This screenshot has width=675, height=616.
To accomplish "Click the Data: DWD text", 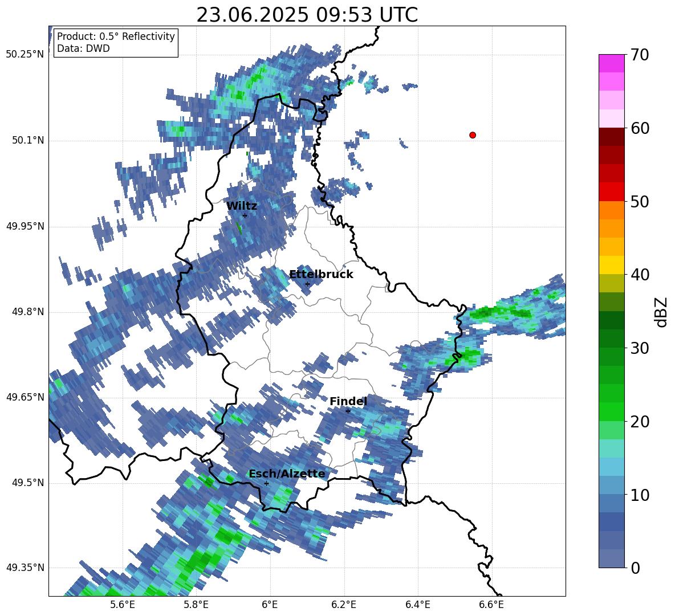I will (83, 48).
